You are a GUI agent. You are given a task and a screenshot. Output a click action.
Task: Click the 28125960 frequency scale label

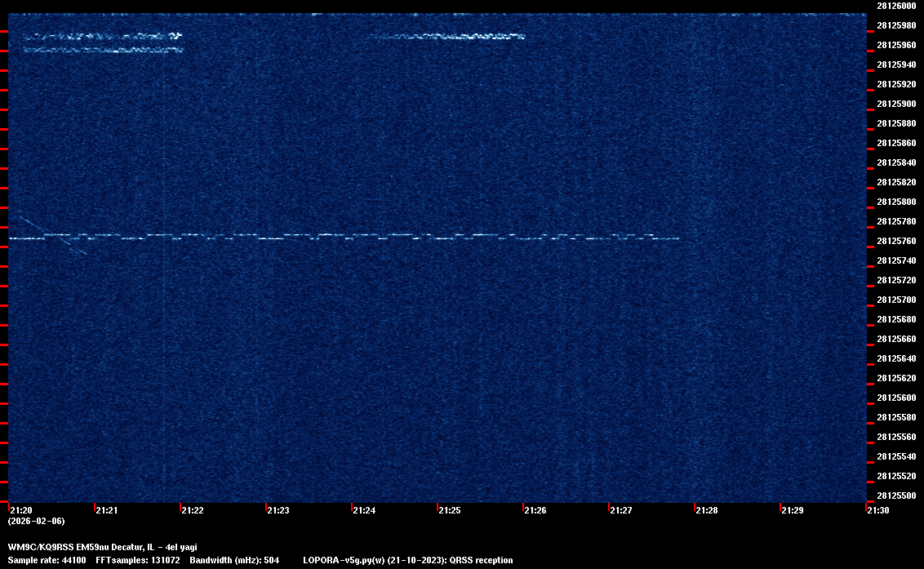pos(895,45)
